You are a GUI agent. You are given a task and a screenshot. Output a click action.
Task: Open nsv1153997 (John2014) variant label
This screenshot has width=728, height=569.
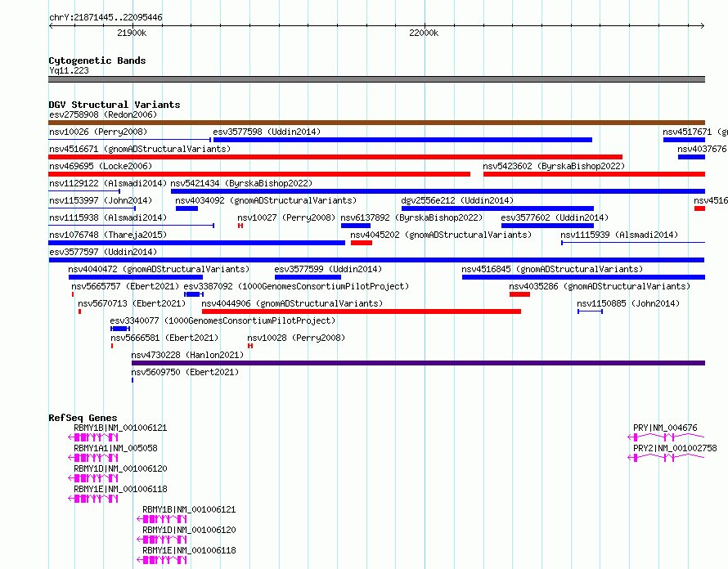tap(101, 200)
